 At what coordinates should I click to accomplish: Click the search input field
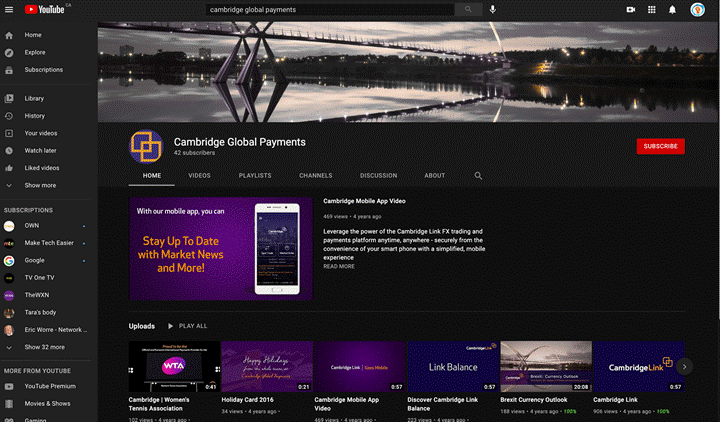click(330, 10)
